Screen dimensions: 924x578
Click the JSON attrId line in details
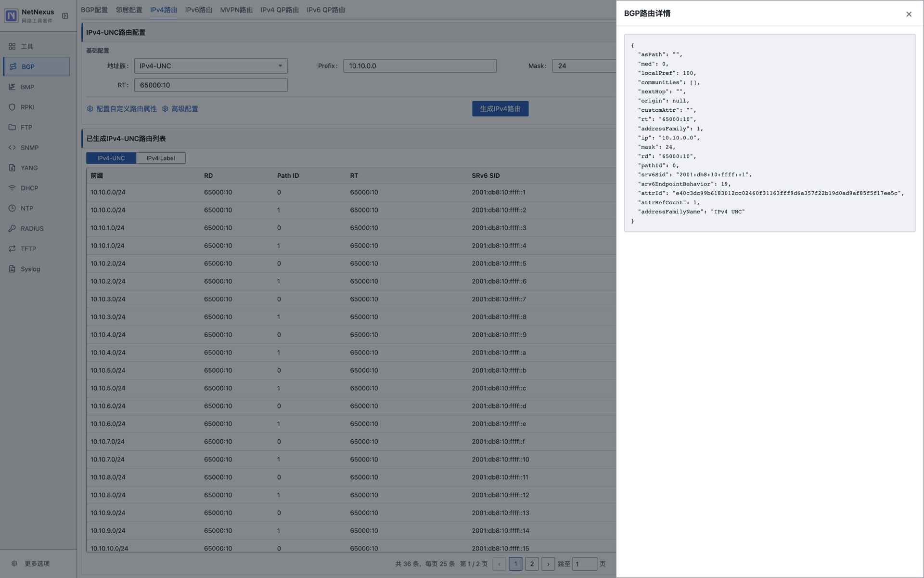click(x=771, y=193)
